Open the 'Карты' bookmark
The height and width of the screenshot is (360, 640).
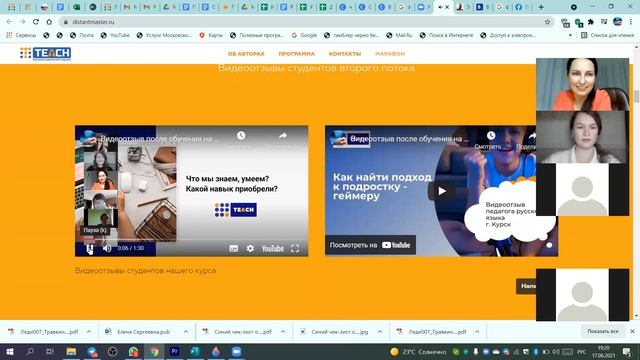coord(211,36)
